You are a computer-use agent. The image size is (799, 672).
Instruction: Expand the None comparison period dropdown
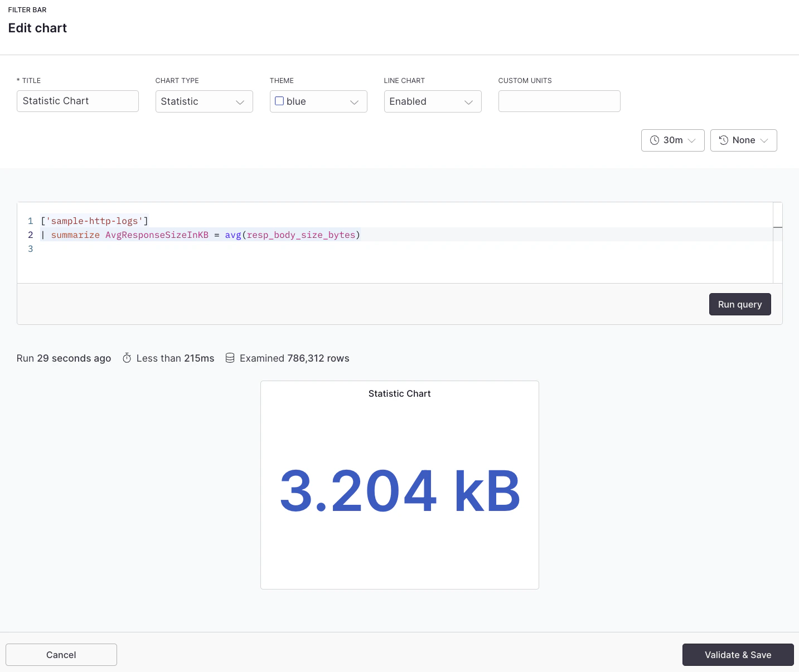tap(744, 140)
